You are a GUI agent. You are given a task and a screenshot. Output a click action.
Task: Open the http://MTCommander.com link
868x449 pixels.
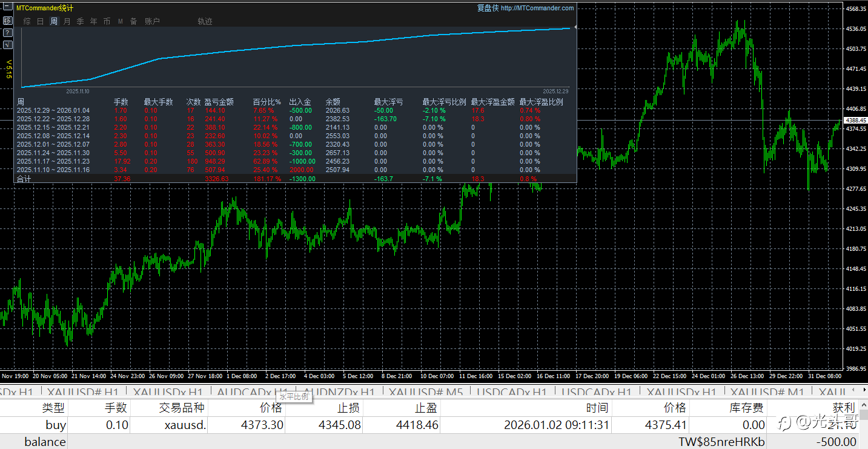point(537,8)
